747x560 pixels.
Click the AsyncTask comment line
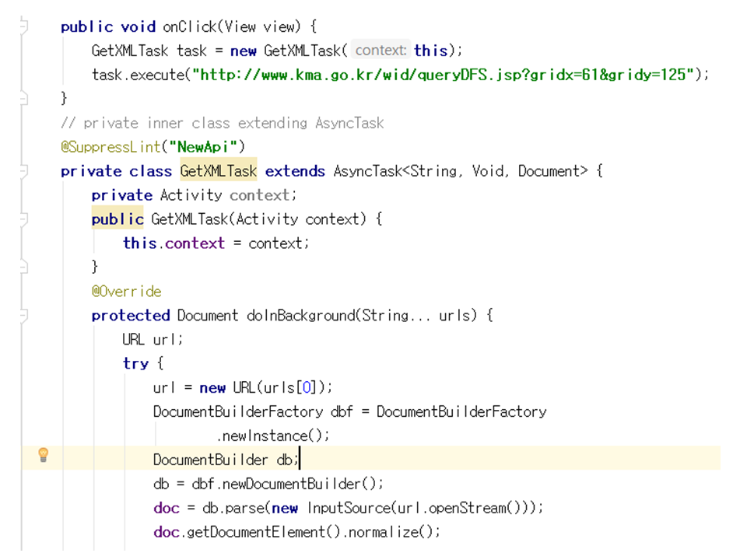click(x=222, y=123)
